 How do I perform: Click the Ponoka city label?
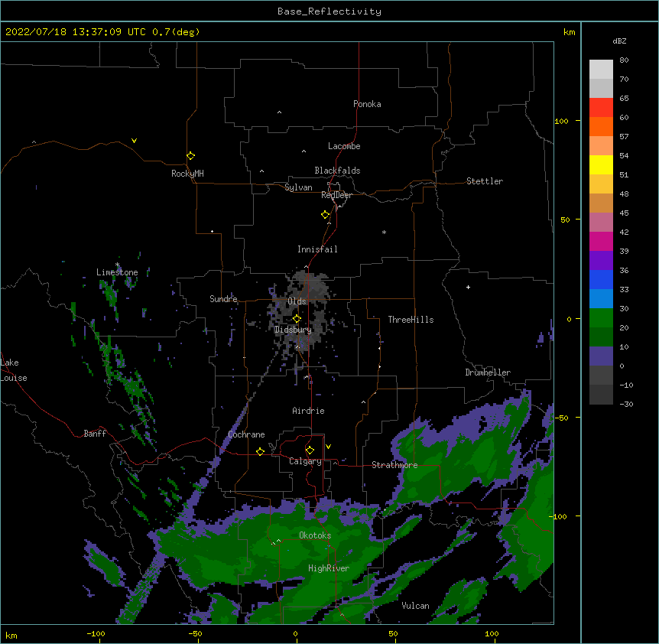click(x=367, y=104)
